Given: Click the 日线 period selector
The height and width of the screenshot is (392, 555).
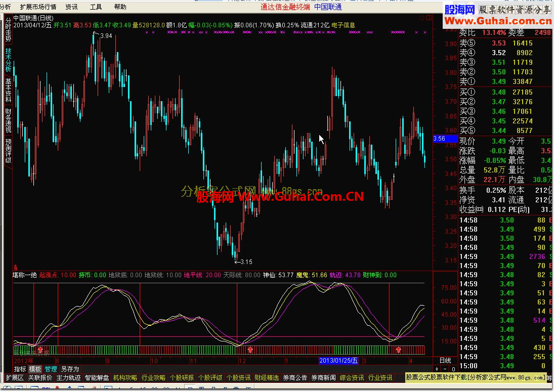Looking at the screenshot, I should pos(445,361).
